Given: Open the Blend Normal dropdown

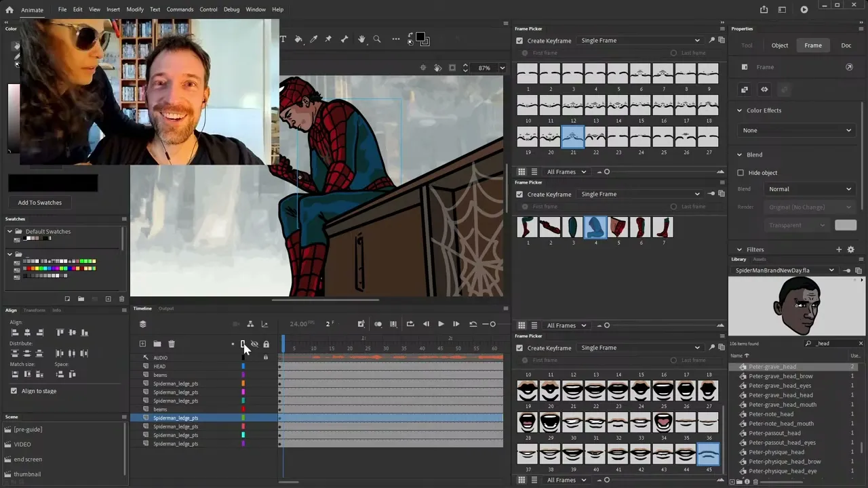Looking at the screenshot, I should click(x=810, y=189).
